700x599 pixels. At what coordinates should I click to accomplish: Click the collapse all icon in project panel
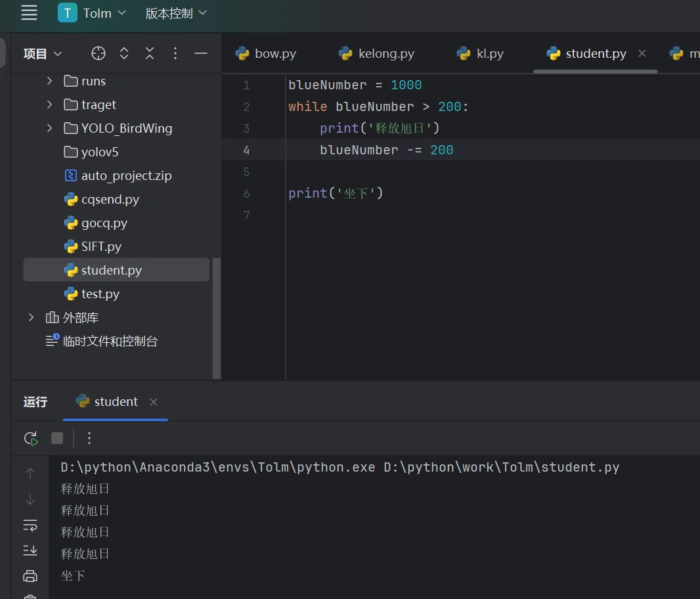[150, 54]
